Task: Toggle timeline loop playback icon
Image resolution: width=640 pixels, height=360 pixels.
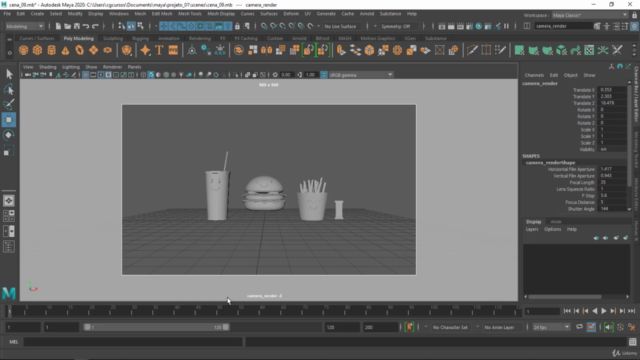Action: (x=579, y=327)
